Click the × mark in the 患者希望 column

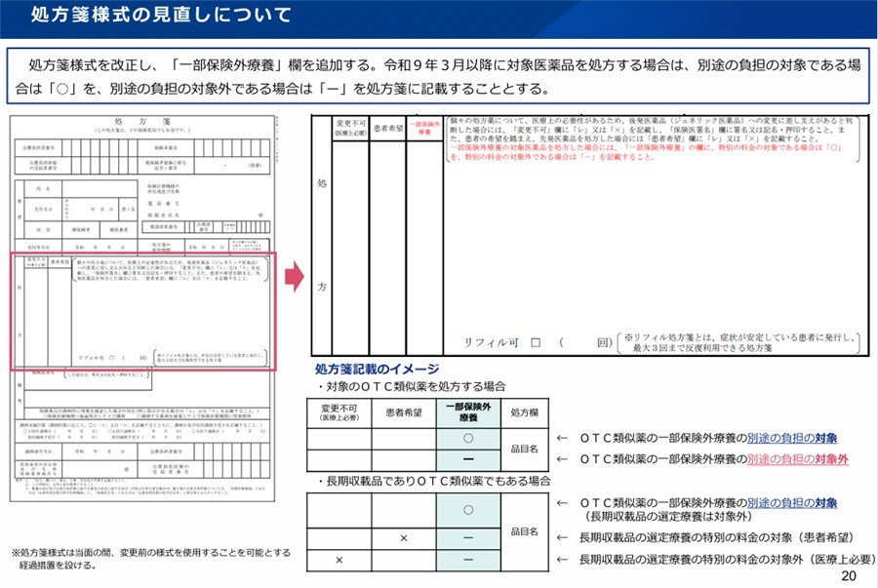point(404,538)
